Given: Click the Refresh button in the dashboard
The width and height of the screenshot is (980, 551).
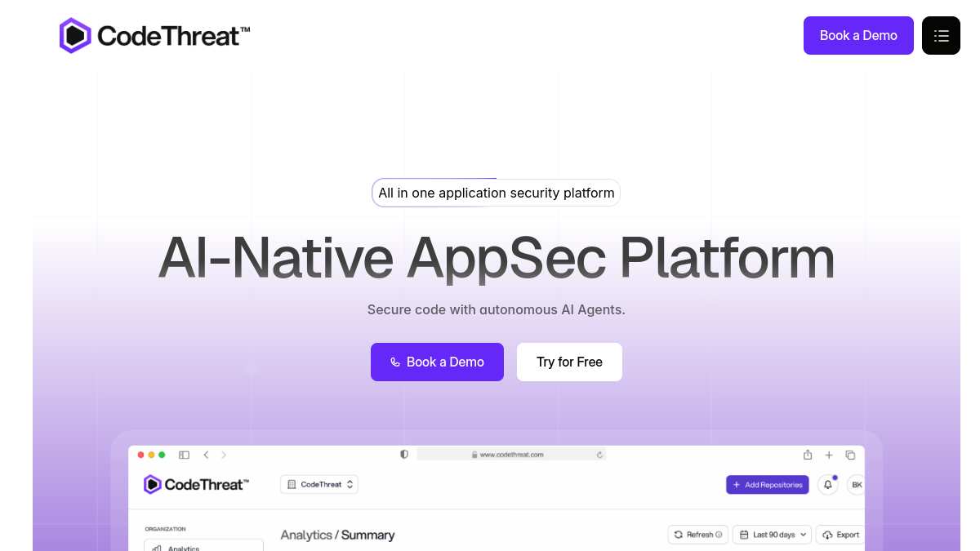Looking at the screenshot, I should [x=698, y=535].
